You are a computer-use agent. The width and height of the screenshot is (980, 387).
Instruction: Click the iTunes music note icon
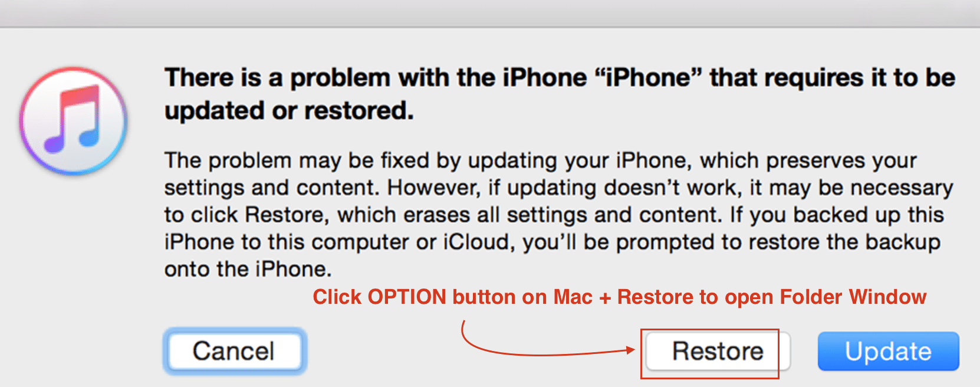tap(74, 120)
